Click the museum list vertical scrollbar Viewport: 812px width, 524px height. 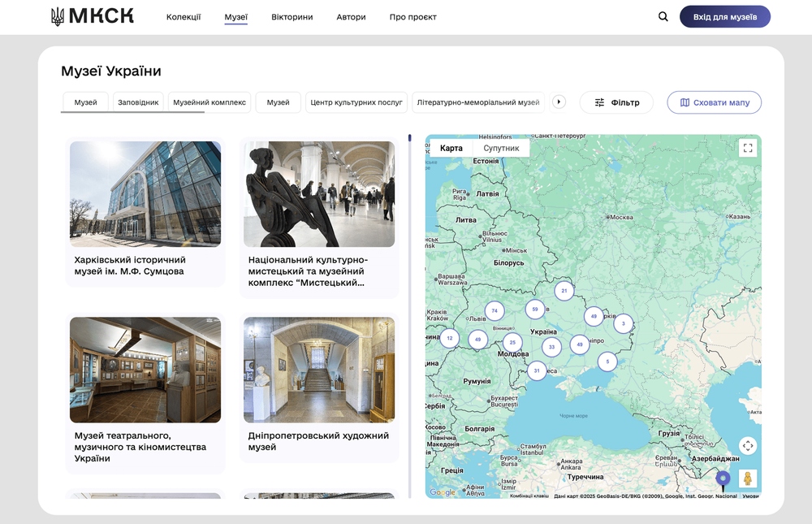pyautogui.click(x=409, y=316)
